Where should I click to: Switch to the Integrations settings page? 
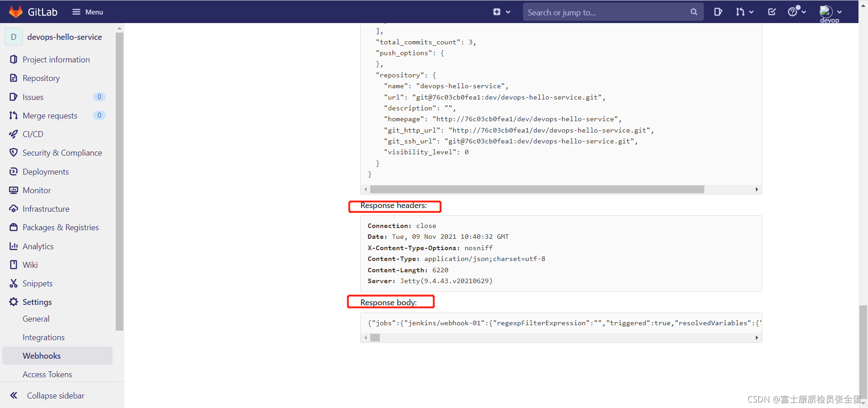43,337
